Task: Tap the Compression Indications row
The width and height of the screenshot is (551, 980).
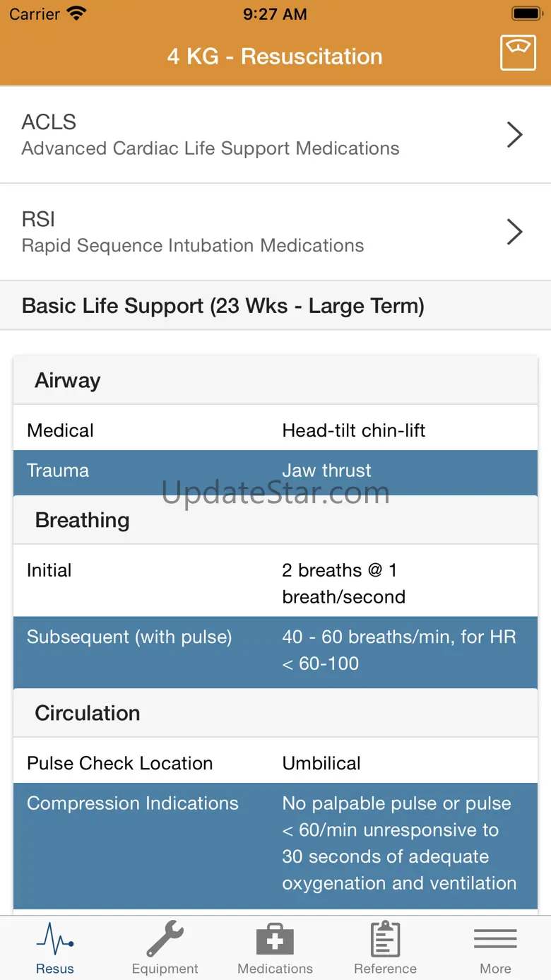Action: (x=275, y=844)
